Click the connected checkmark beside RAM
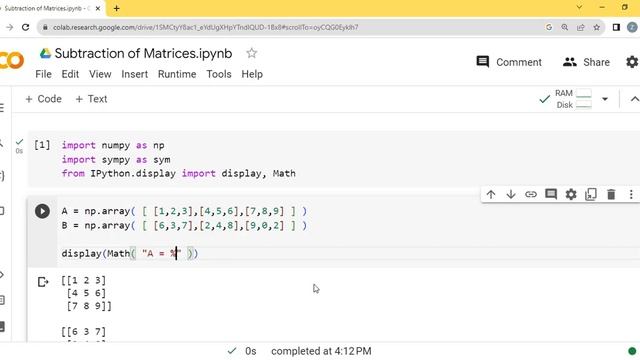Viewport: 640px width, 360px height. 544,99
